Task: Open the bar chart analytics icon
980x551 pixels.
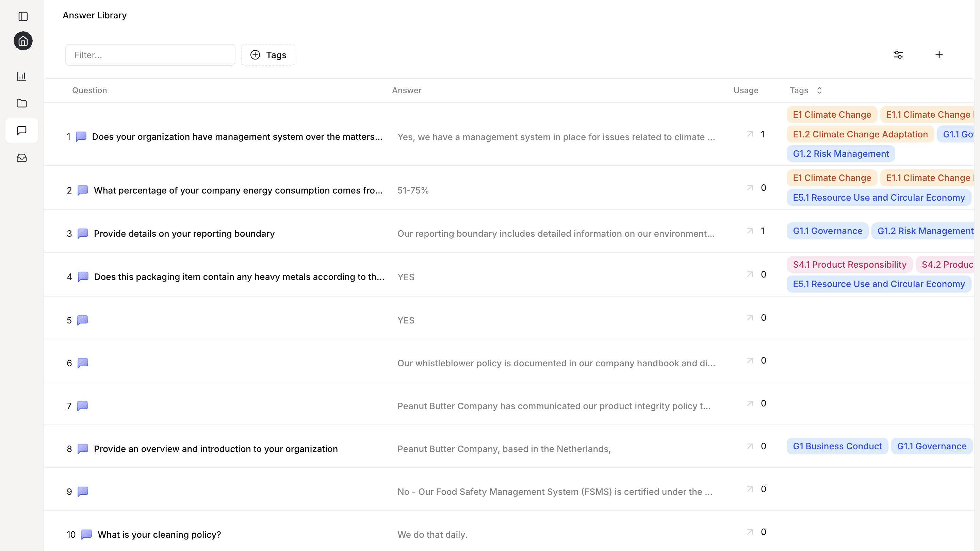Action: point(22,76)
